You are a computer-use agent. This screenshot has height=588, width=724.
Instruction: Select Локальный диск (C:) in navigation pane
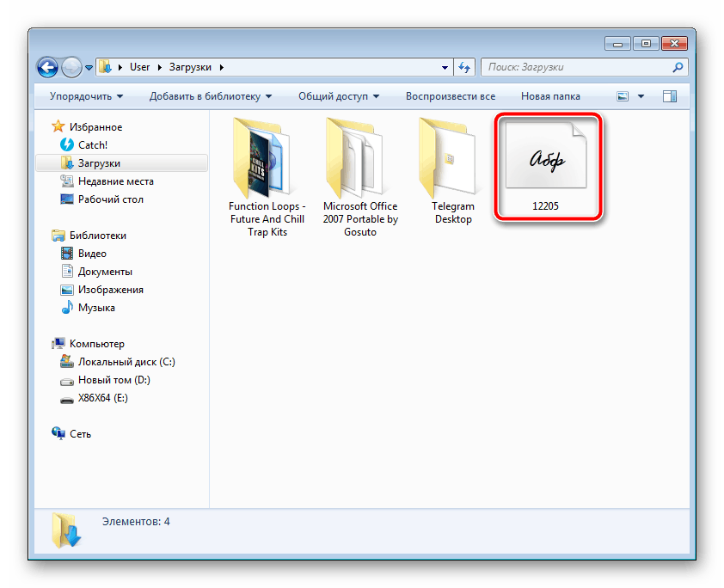pyautogui.click(x=126, y=362)
